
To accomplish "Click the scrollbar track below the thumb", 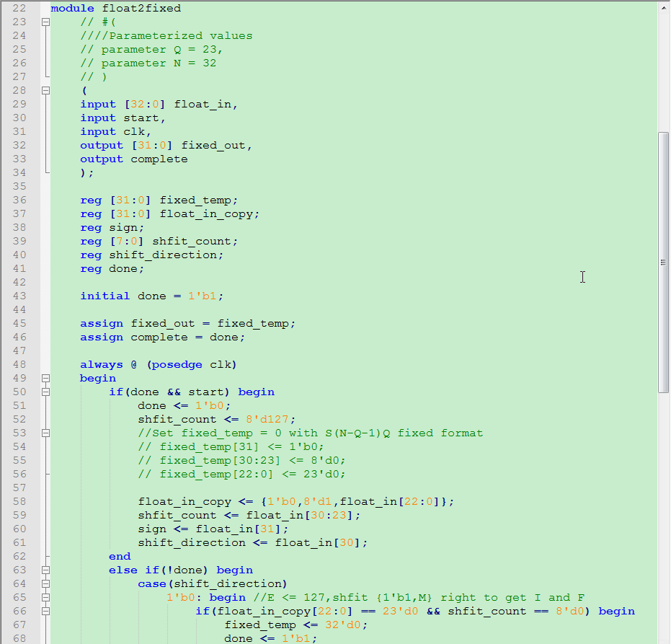I will tap(664, 505).
